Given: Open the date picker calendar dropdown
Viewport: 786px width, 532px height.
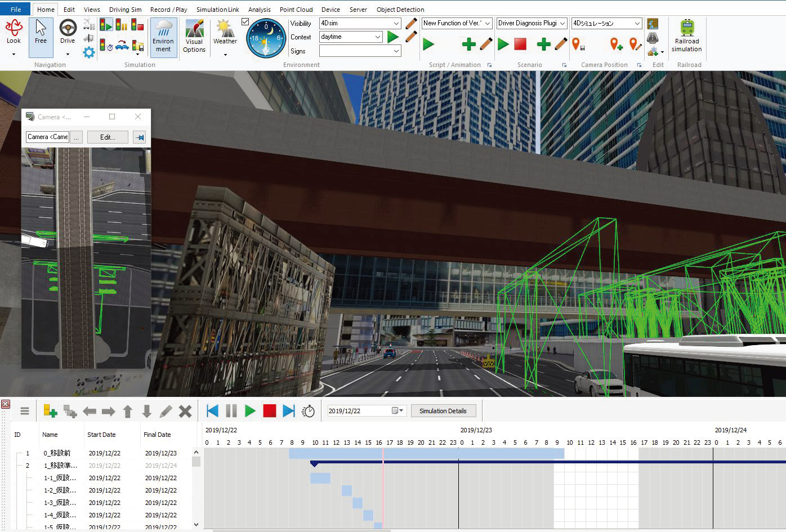Looking at the screenshot, I should (x=398, y=411).
